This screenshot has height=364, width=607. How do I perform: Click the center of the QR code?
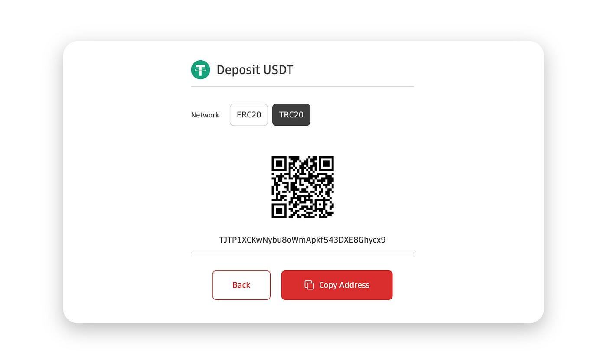tap(303, 187)
